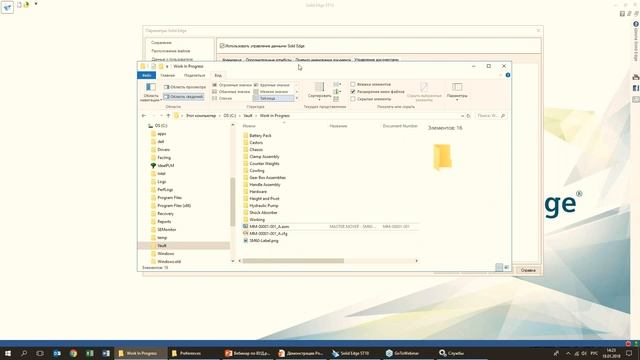Viewport: 640px width, 360px height.
Task: Click the Explorer search field
Action: tap(490, 116)
